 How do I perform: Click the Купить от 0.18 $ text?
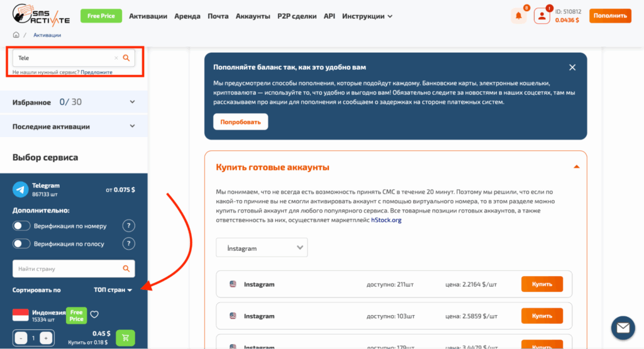click(88, 343)
